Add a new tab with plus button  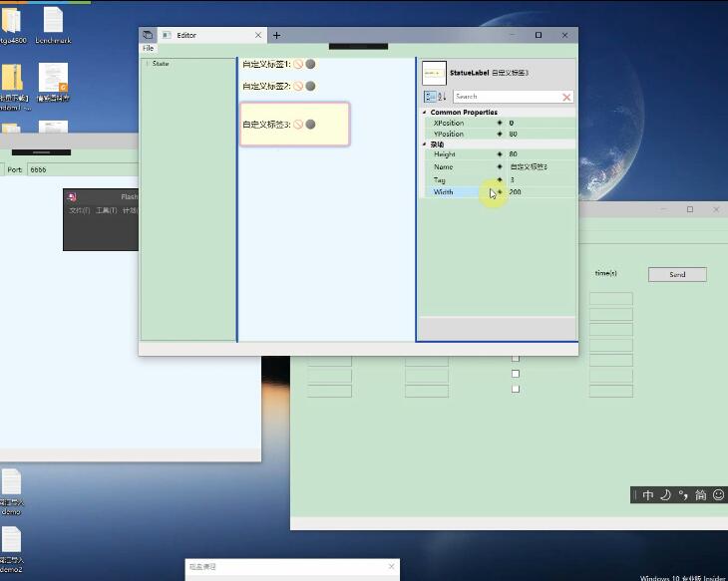point(276,35)
